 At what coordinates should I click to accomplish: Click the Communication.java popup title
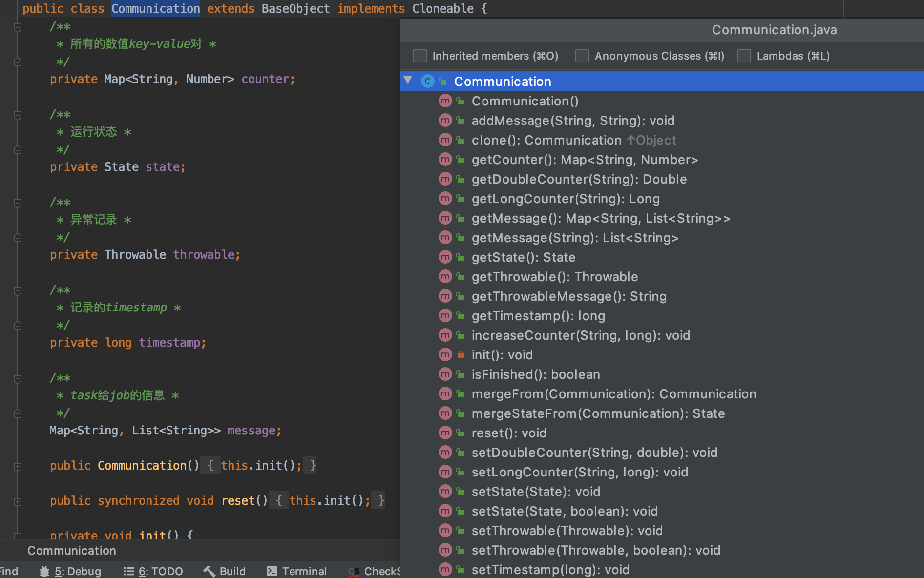774,30
